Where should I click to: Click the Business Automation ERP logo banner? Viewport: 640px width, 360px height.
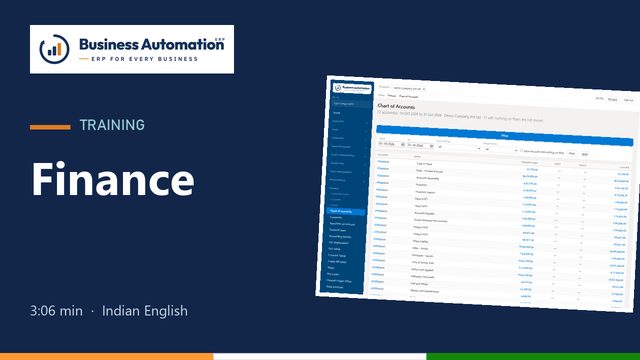click(x=132, y=49)
